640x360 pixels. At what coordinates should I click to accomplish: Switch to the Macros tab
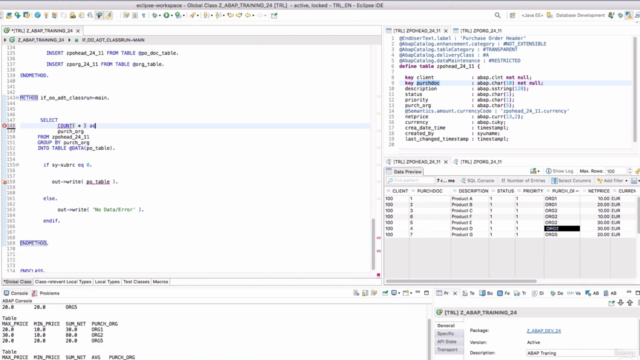coord(160,282)
